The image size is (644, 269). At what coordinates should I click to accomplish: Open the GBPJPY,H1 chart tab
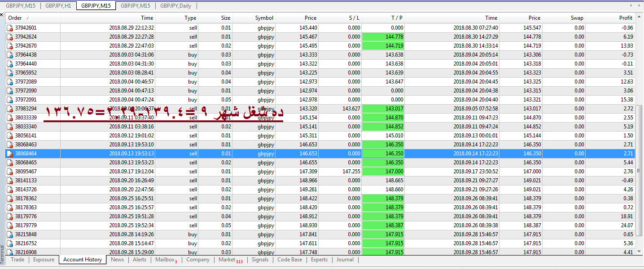point(58,6)
